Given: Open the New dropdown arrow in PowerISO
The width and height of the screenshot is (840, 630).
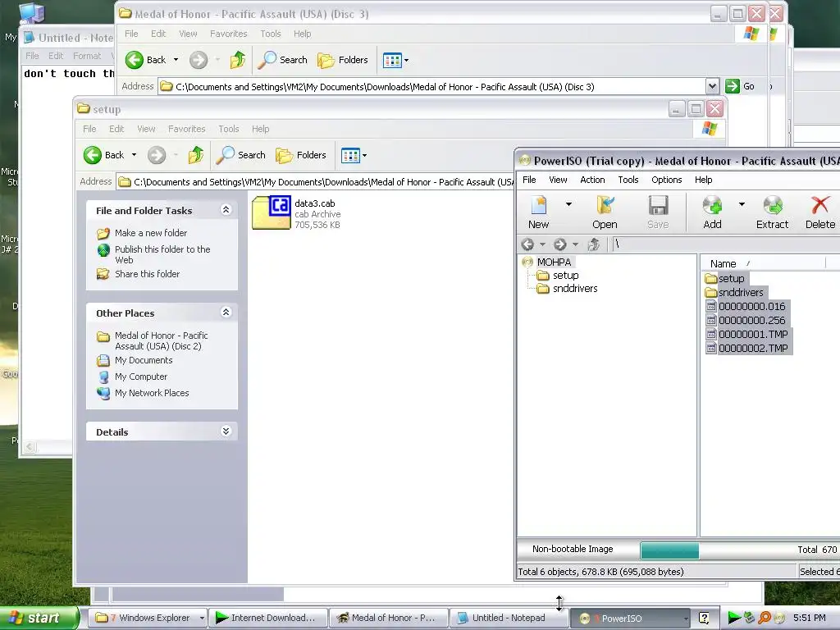Looking at the screenshot, I should [x=568, y=204].
